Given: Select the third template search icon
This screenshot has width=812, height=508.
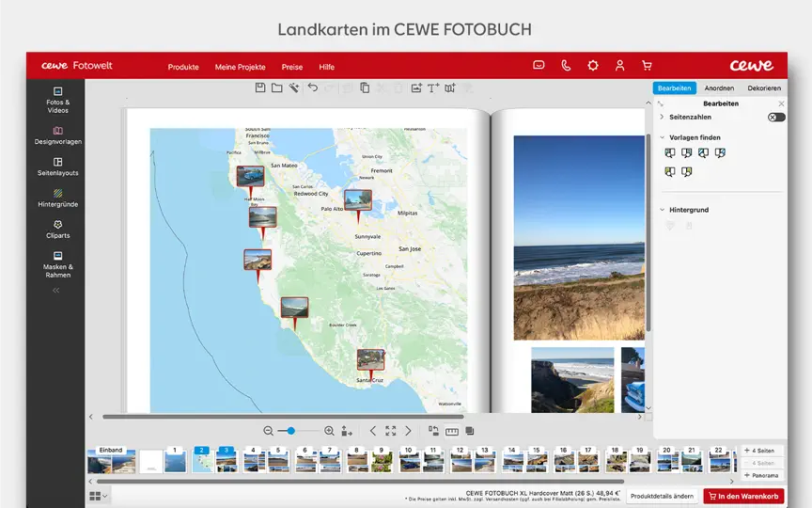Looking at the screenshot, I should click(x=703, y=153).
